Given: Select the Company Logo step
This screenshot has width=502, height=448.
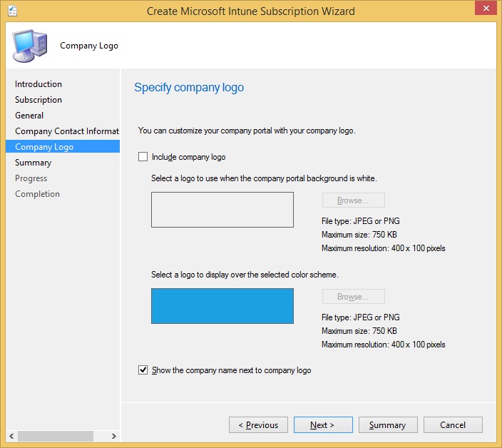Looking at the screenshot, I should point(44,147).
